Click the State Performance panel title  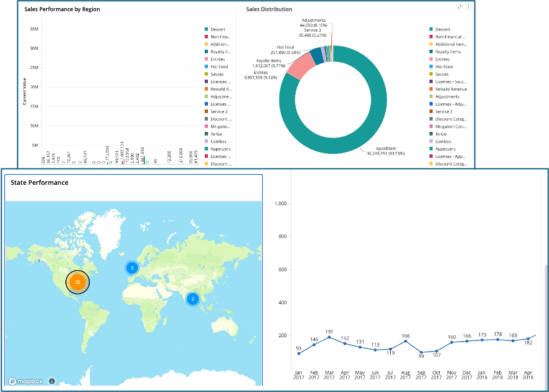tap(39, 182)
